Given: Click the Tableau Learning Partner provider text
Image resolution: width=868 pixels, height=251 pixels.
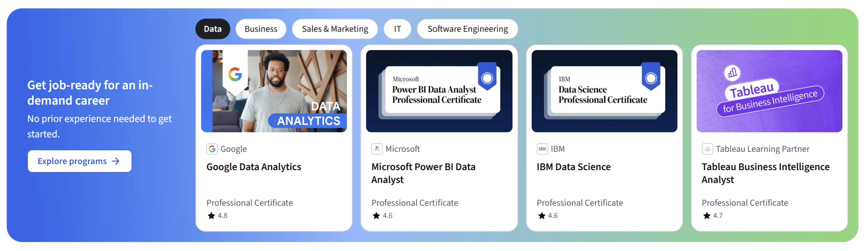Looking at the screenshot, I should [x=762, y=149].
